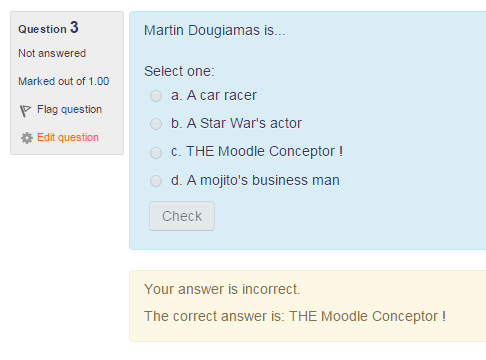Click the question text 'Martin Dougiamas is...'

coord(215,30)
